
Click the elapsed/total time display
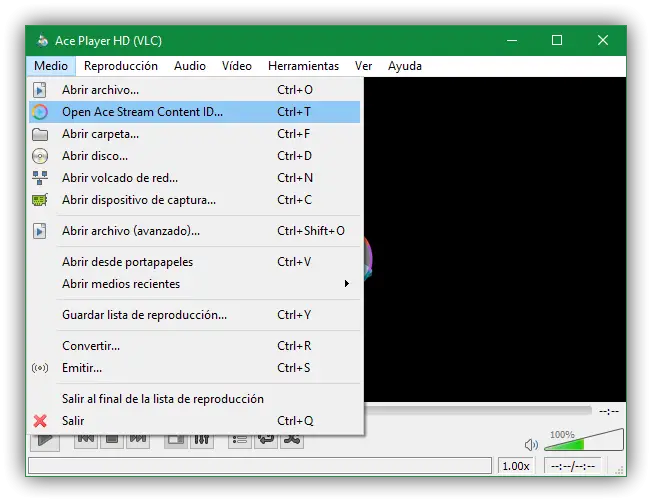573,466
